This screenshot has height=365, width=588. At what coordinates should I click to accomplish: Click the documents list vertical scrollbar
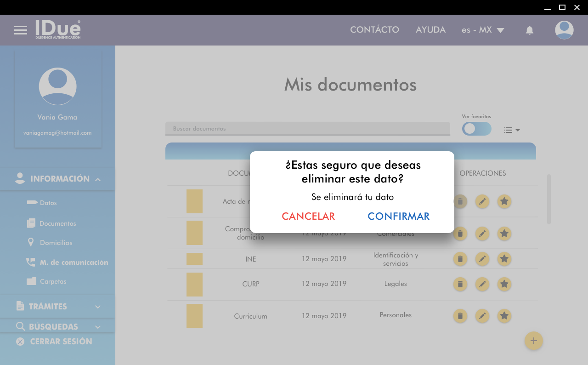tap(548, 199)
